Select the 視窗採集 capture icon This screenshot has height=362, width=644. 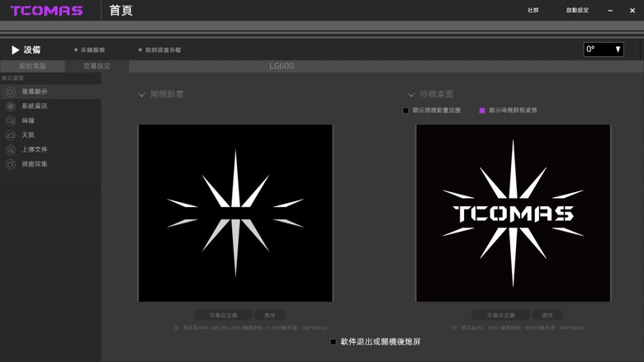pos(11,164)
